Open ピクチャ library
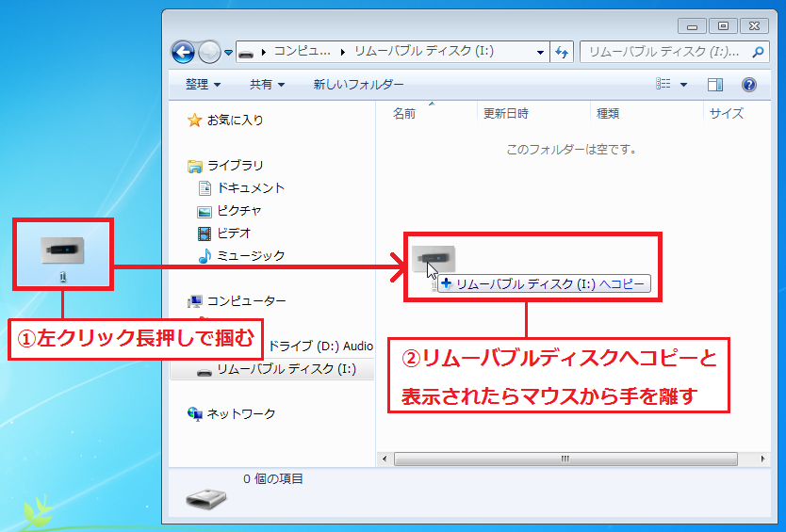This screenshot has width=786, height=532. click(x=239, y=211)
